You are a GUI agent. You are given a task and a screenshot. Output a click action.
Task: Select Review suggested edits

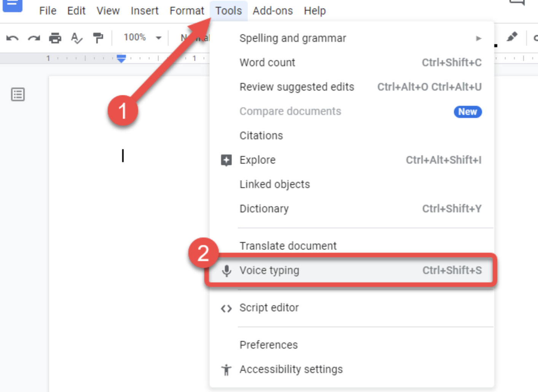click(352, 87)
